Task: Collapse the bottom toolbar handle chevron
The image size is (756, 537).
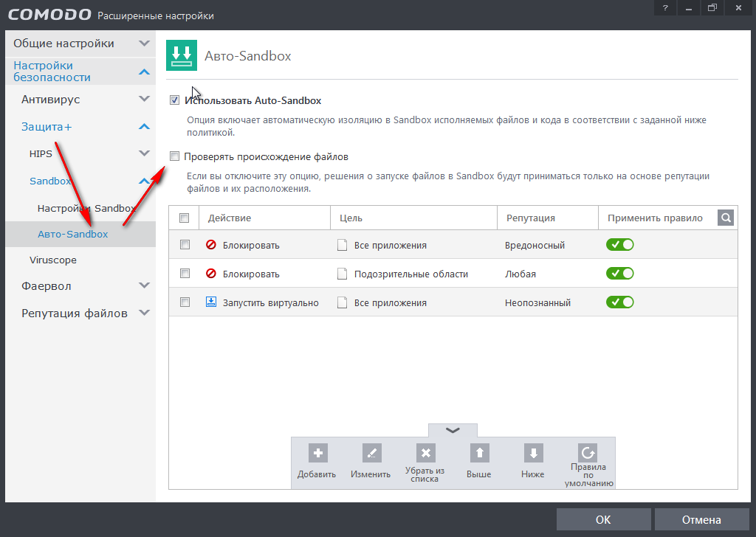Action: click(x=453, y=430)
